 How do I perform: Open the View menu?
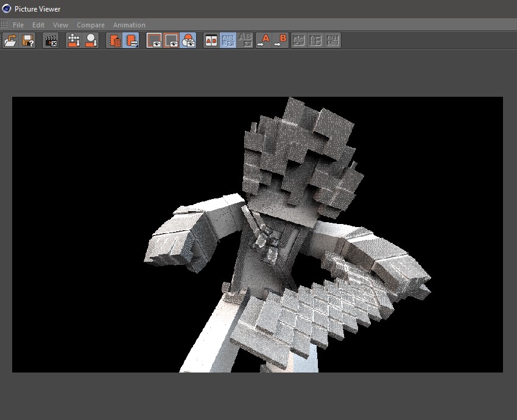click(x=61, y=25)
